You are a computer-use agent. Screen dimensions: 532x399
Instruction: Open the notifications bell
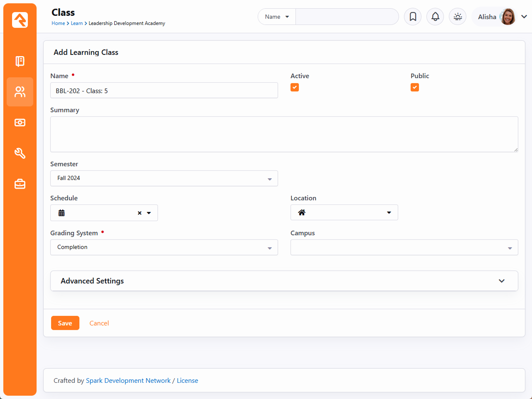click(435, 17)
